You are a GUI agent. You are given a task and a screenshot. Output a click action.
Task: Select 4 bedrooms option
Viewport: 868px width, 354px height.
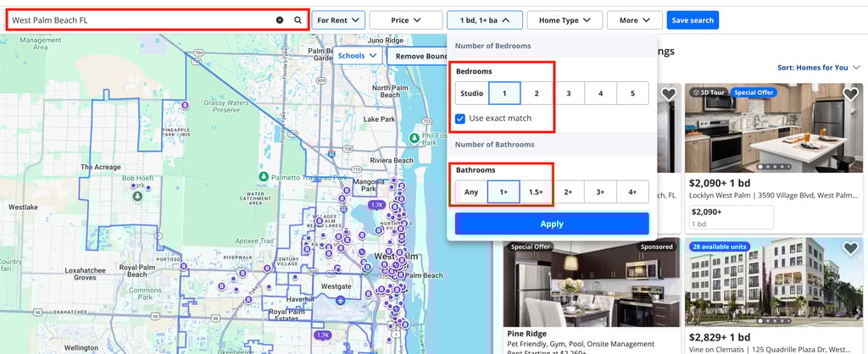point(601,93)
